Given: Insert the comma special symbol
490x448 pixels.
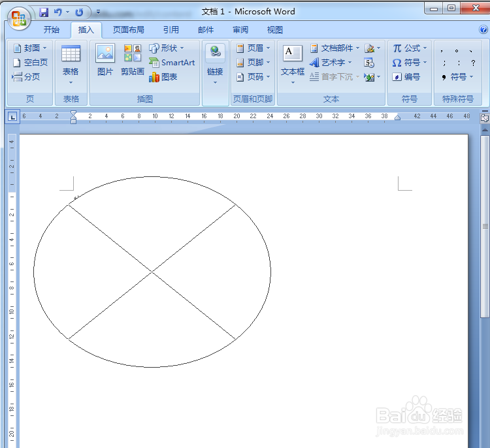Looking at the screenshot, I should coord(442,50).
